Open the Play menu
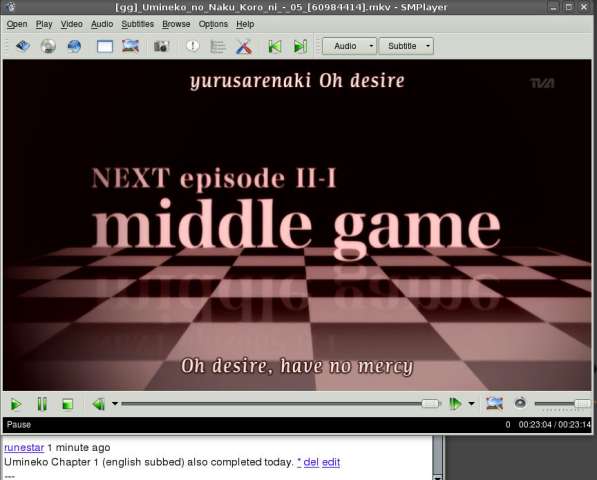597x480 pixels. pyautogui.click(x=44, y=24)
